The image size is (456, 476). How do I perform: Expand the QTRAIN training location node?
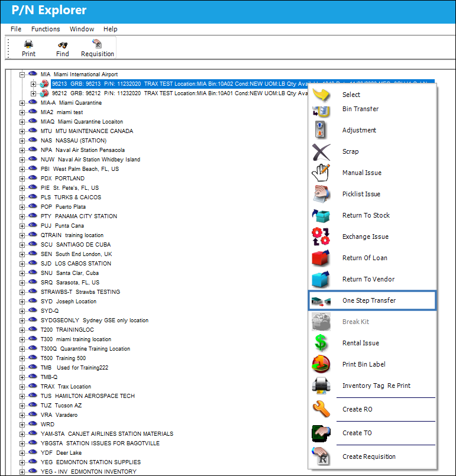pyautogui.click(x=22, y=235)
